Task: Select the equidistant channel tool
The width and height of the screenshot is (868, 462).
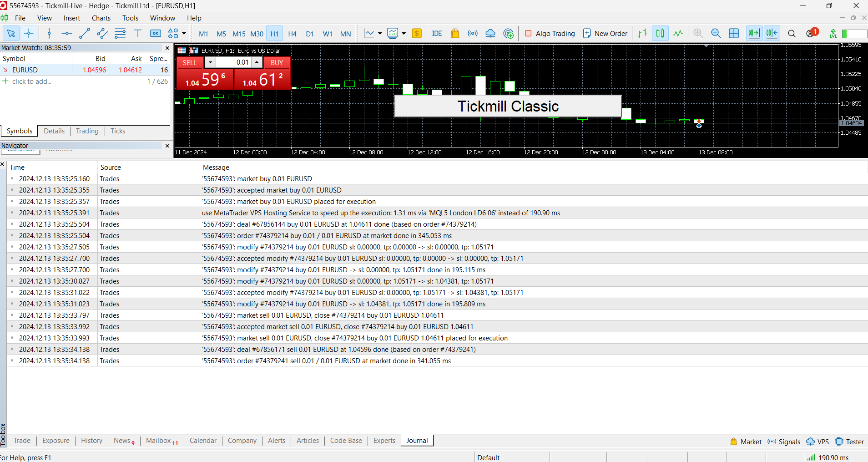Action: click(102, 33)
